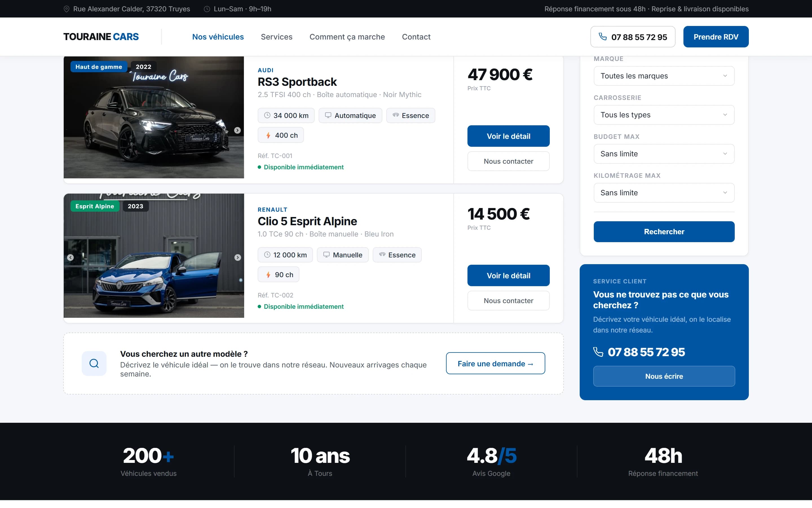812x508 pixels.
Task: Click the odometer icon in the 12 000 km chip
Action: click(267, 255)
